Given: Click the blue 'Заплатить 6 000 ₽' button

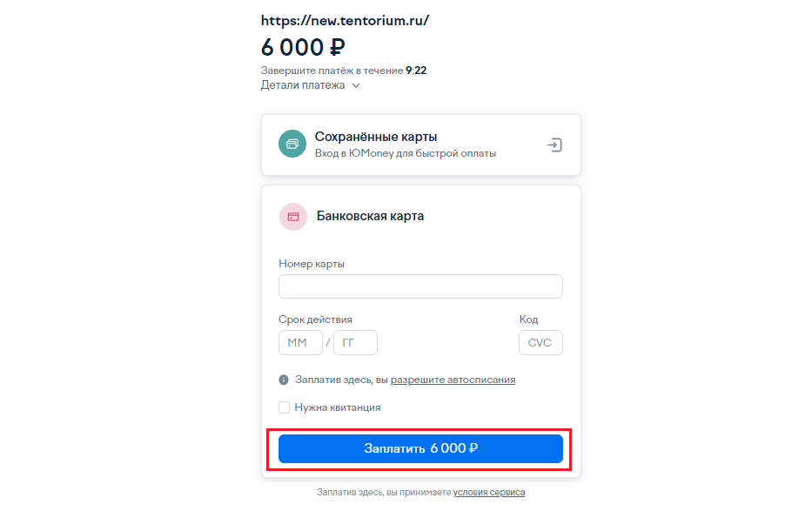Looking at the screenshot, I should click(x=420, y=448).
